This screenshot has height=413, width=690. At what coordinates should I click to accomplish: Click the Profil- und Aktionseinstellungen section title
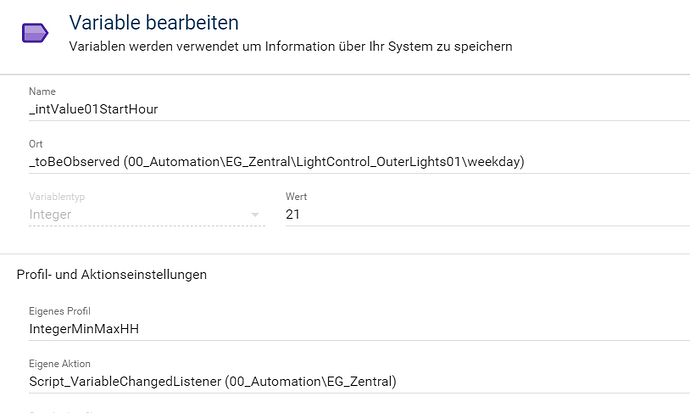click(112, 274)
